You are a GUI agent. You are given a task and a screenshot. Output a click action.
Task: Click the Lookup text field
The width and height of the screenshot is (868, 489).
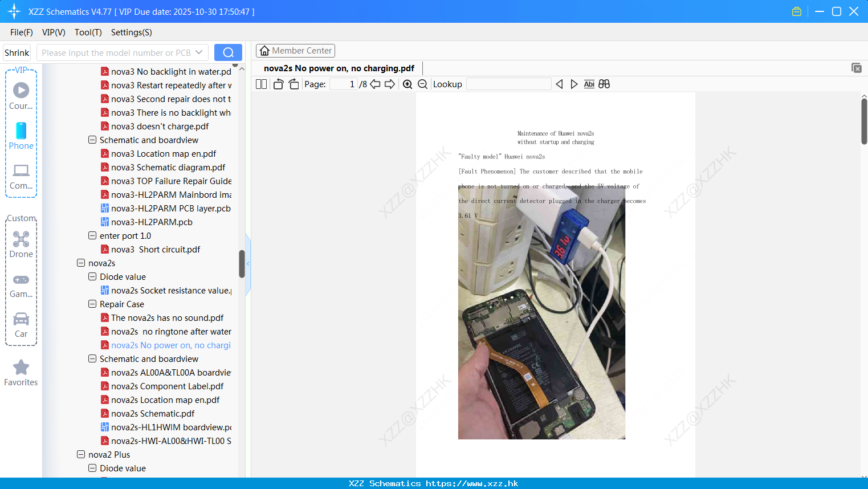(x=509, y=84)
